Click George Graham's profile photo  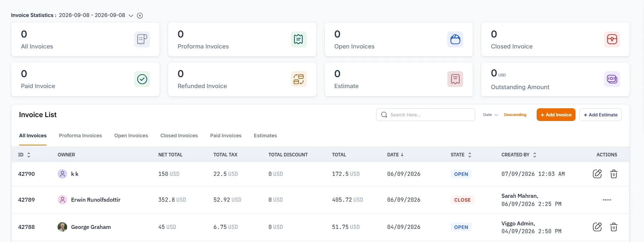pos(62,227)
